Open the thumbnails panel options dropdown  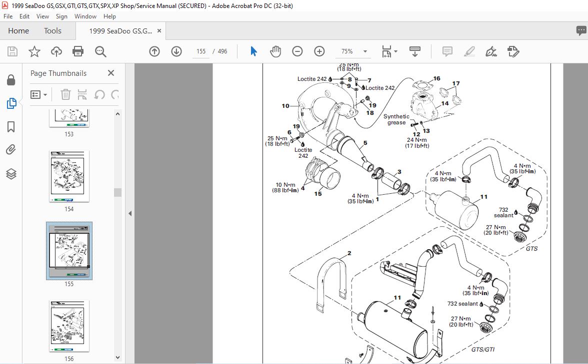[x=38, y=94]
